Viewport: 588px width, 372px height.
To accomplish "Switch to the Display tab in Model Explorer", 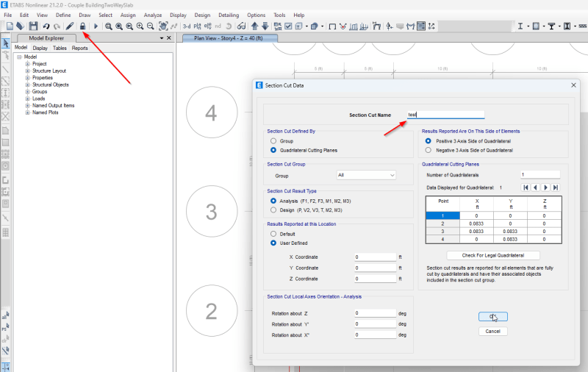I will 40,48.
